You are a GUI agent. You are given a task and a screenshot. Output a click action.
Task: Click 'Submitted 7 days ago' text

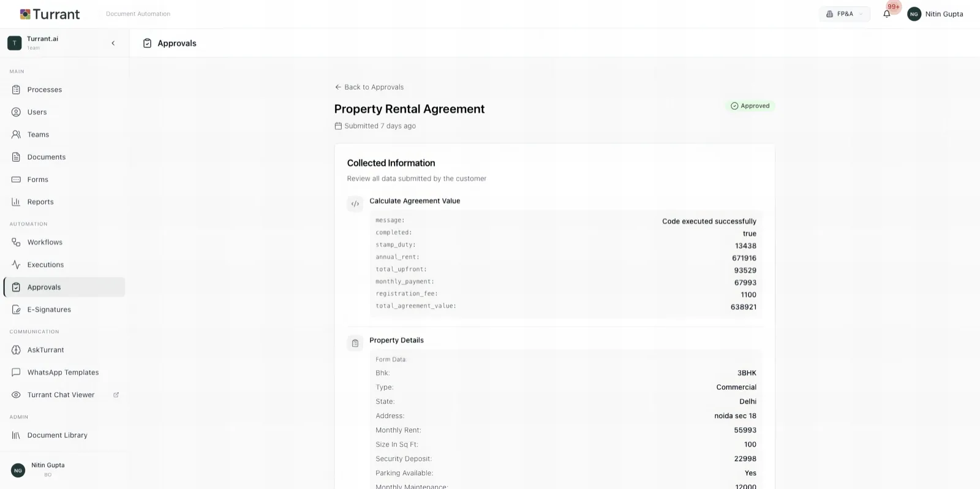coord(380,126)
